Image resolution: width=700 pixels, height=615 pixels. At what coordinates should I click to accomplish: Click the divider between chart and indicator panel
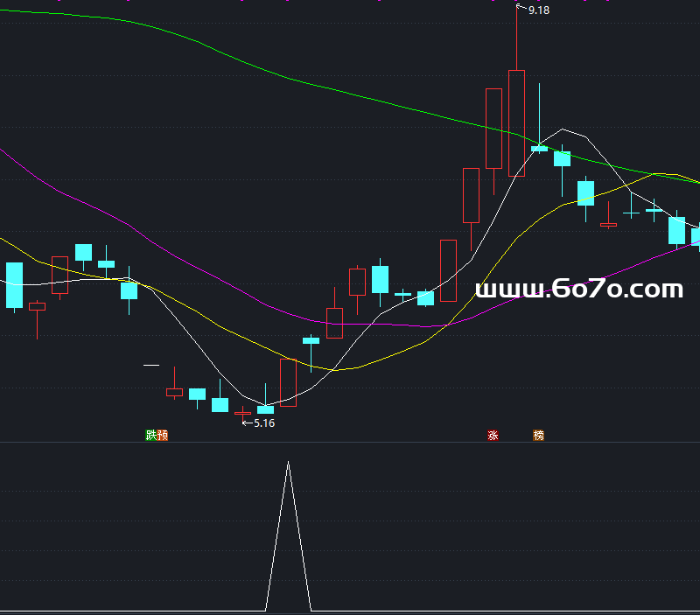[x=350, y=443]
